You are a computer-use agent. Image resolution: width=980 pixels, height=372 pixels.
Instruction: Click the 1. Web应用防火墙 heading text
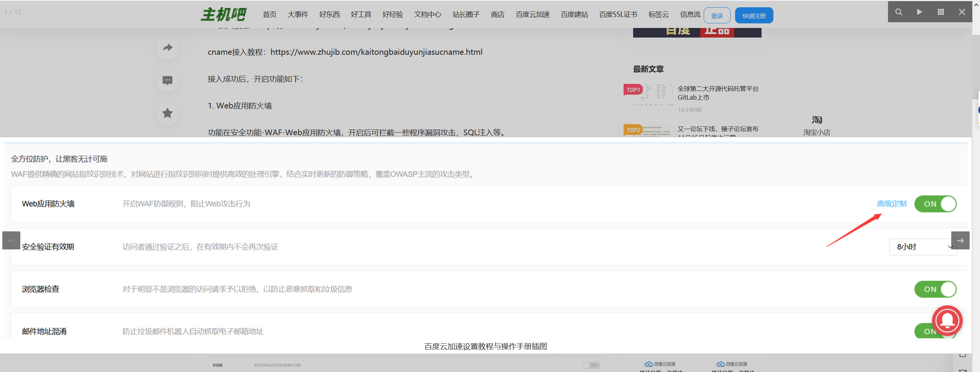240,106
